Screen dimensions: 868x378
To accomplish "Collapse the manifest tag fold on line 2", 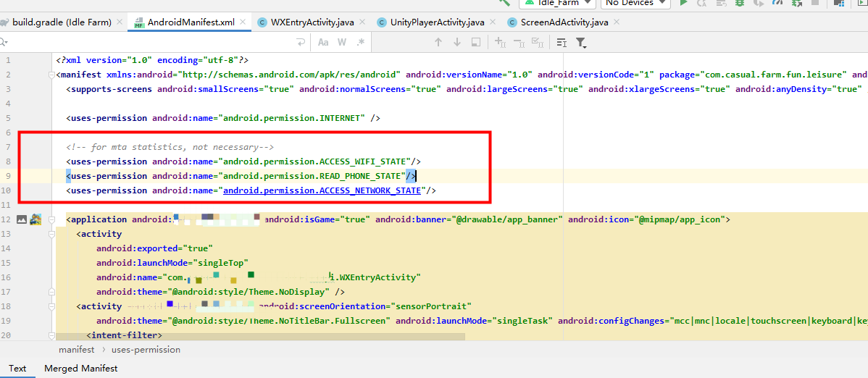I will pyautogui.click(x=52, y=75).
